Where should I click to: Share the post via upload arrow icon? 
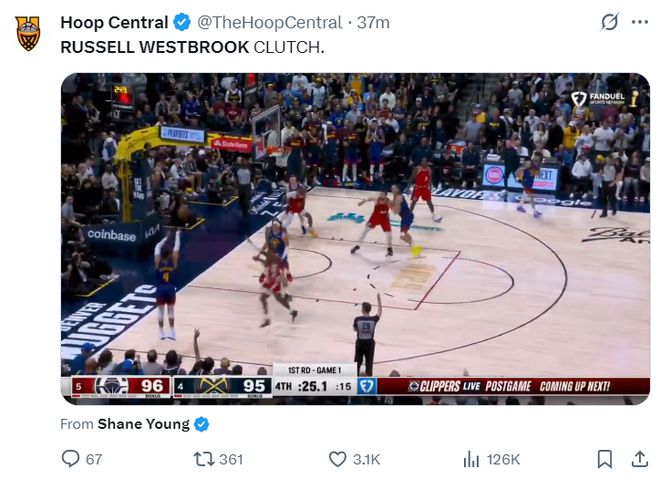pyautogui.click(x=639, y=459)
